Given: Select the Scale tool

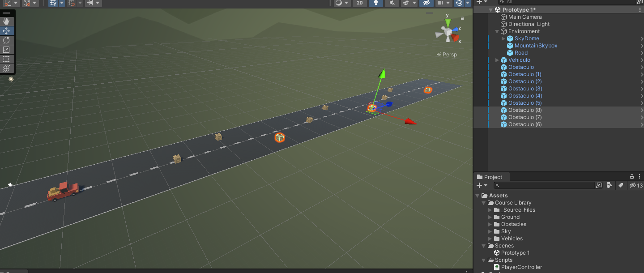Looking at the screenshot, I should point(6,50).
